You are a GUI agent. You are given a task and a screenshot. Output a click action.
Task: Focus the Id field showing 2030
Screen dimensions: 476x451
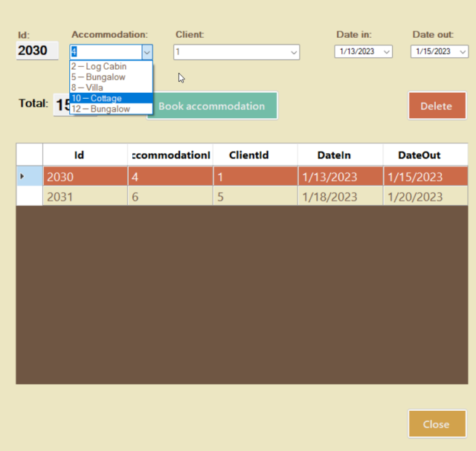(x=37, y=51)
